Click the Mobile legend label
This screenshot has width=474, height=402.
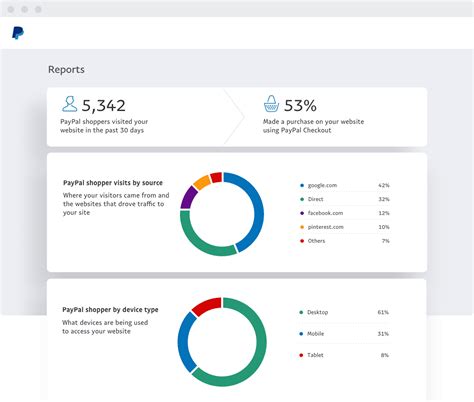[x=315, y=334]
